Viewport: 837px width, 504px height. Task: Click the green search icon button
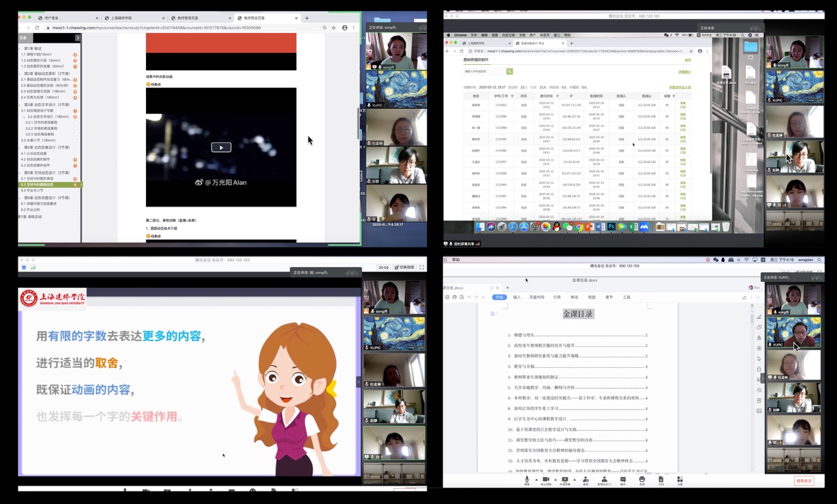click(x=509, y=71)
